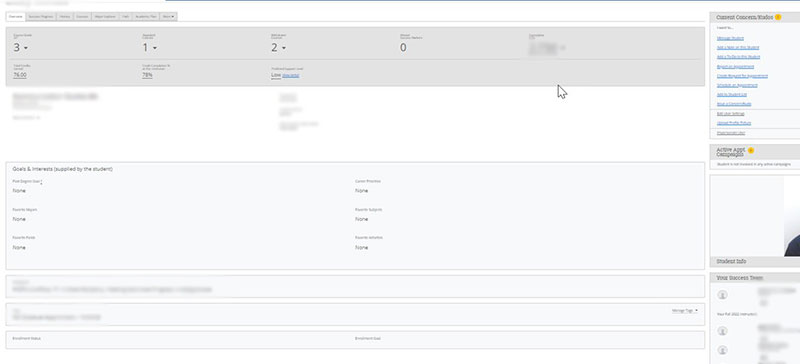Switch to the Success Progress tab
Image resolution: width=800 pixels, height=364 pixels.
pyautogui.click(x=41, y=17)
